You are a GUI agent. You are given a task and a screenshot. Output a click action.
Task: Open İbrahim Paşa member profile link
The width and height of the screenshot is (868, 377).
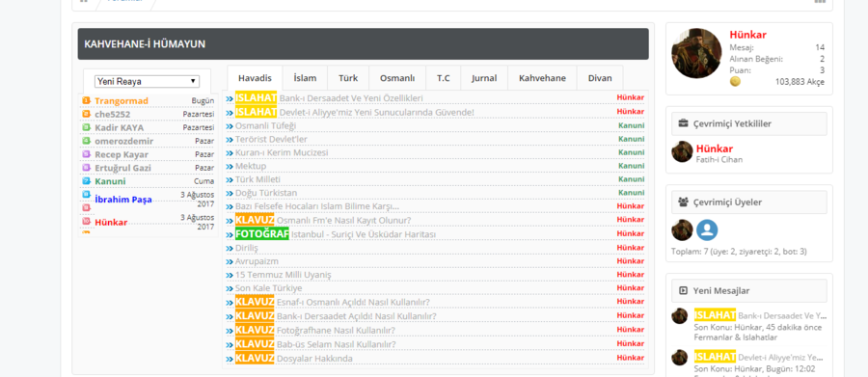click(x=122, y=200)
